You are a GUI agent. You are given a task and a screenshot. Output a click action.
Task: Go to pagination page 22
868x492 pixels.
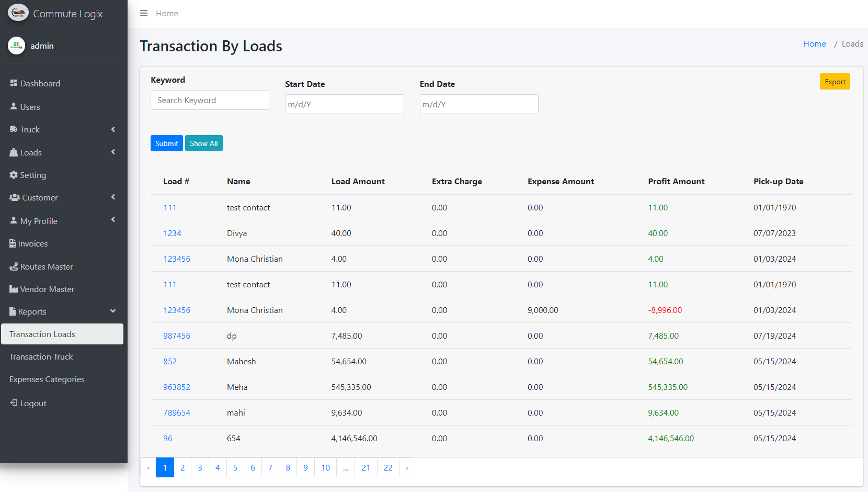coord(388,467)
